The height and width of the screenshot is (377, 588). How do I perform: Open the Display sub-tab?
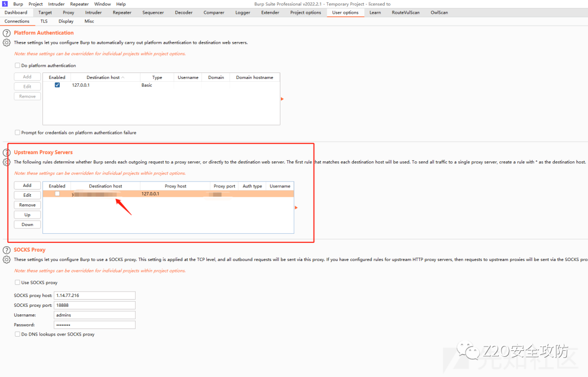pyautogui.click(x=66, y=21)
